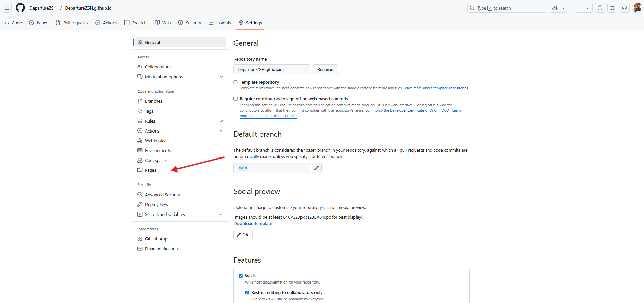Click Edit social preview button

point(243,235)
